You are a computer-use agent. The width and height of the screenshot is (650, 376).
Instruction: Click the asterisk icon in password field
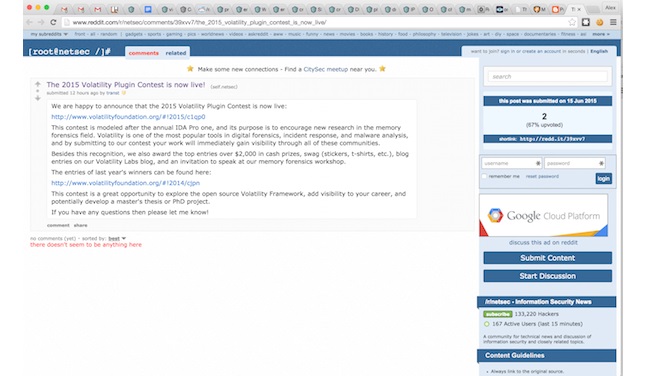pos(601,163)
